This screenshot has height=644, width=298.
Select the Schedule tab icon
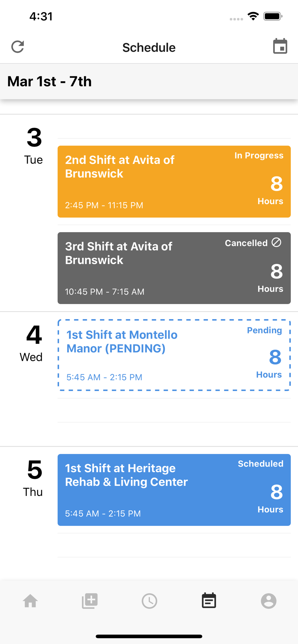[209, 601]
